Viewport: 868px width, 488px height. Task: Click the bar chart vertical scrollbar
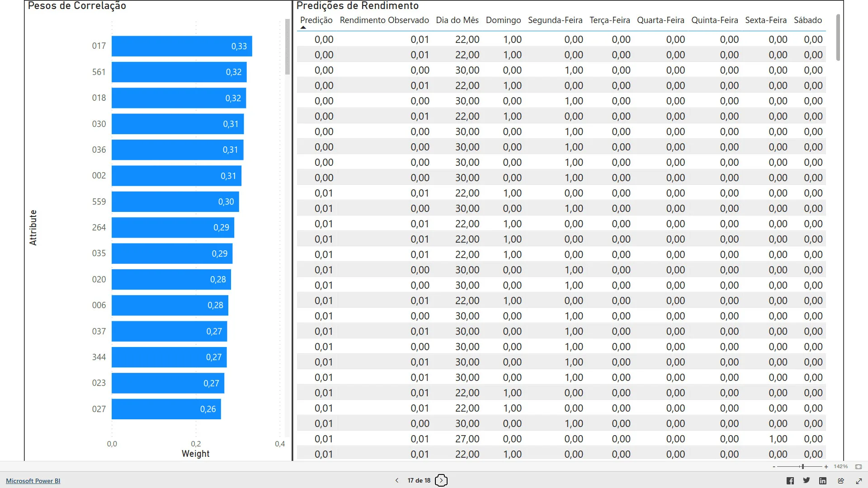tap(287, 47)
